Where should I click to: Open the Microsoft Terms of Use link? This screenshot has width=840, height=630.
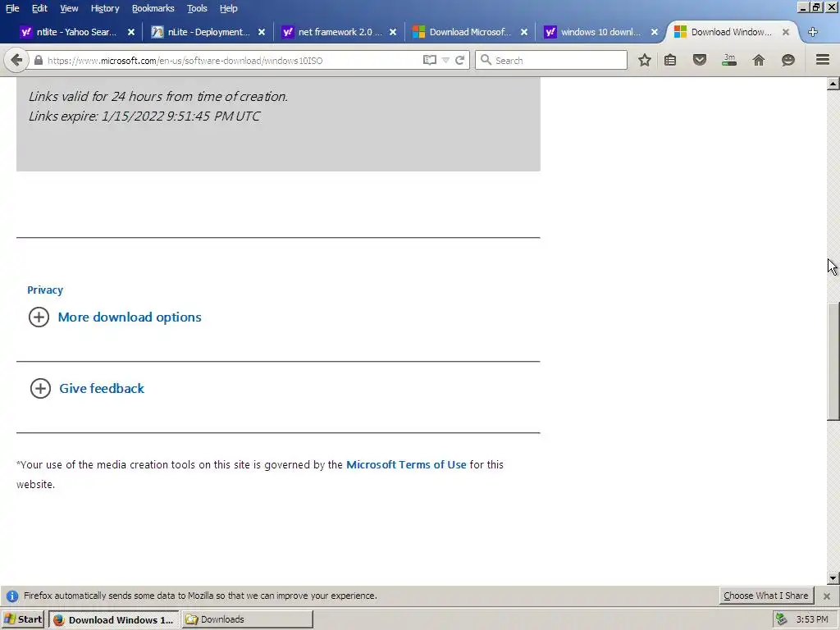(406, 464)
